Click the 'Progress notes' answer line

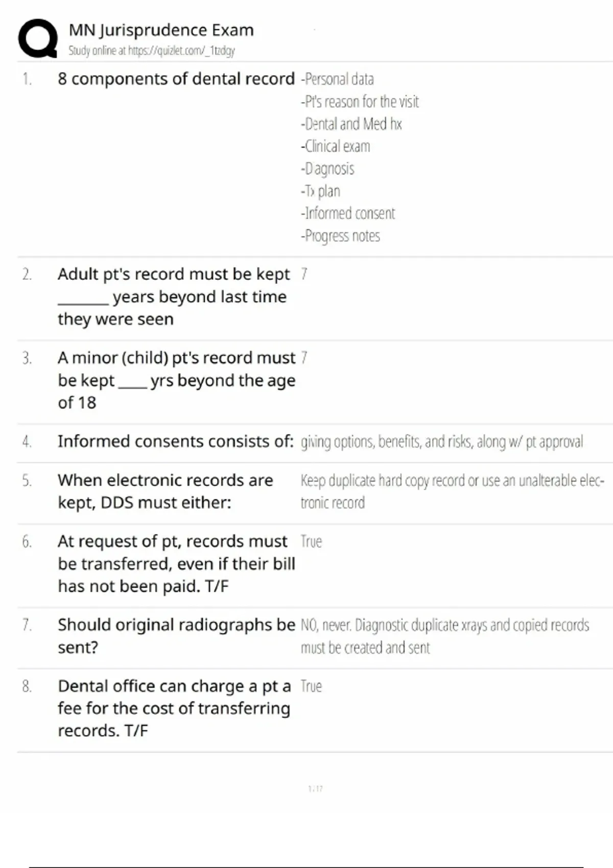341,236
